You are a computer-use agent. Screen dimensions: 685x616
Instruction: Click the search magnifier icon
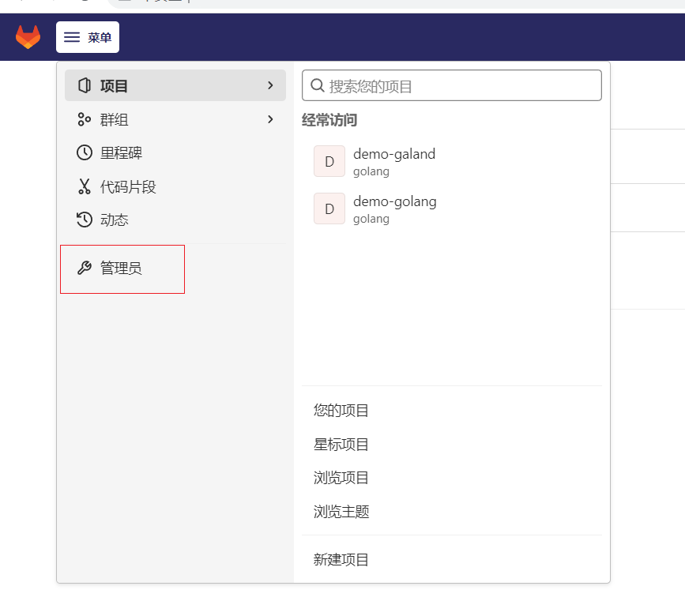317,85
